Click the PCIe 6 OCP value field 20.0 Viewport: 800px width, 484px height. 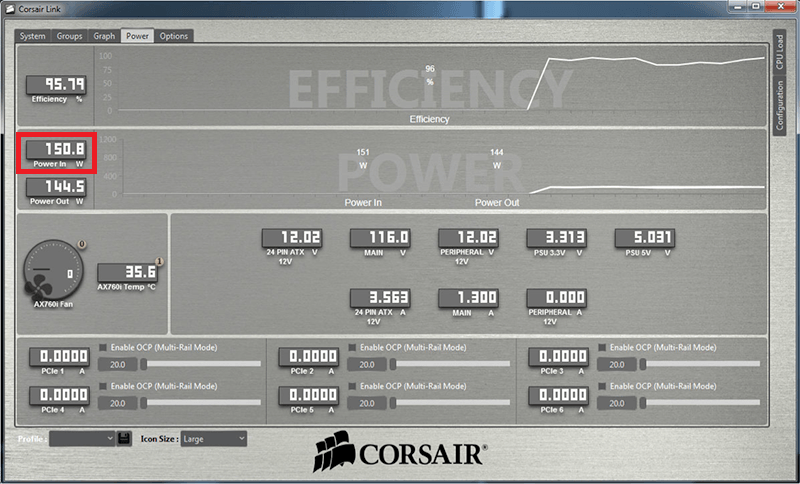coord(617,403)
